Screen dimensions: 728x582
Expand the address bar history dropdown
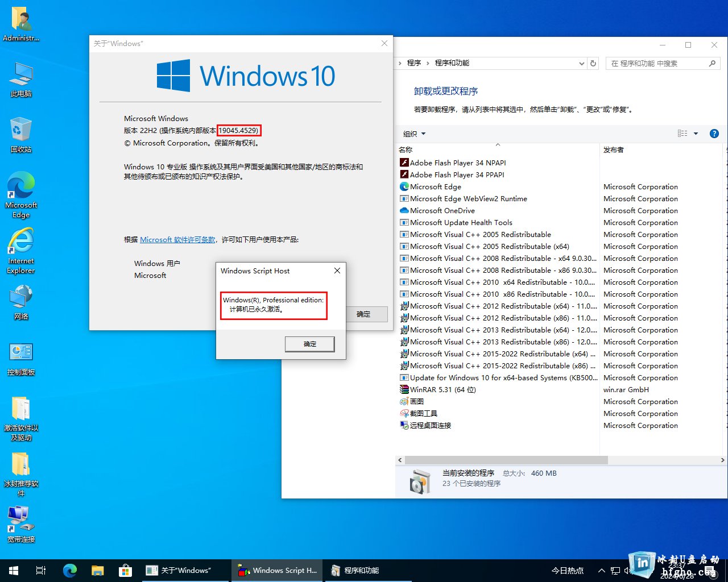pyautogui.click(x=581, y=64)
